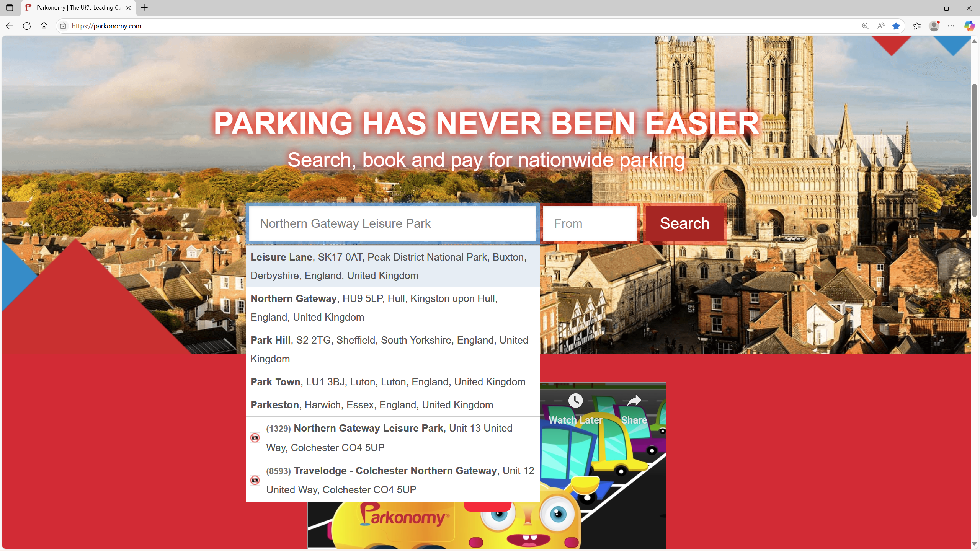Close the Parkonomy tab
This screenshot has width=980, height=551.
(x=129, y=8)
